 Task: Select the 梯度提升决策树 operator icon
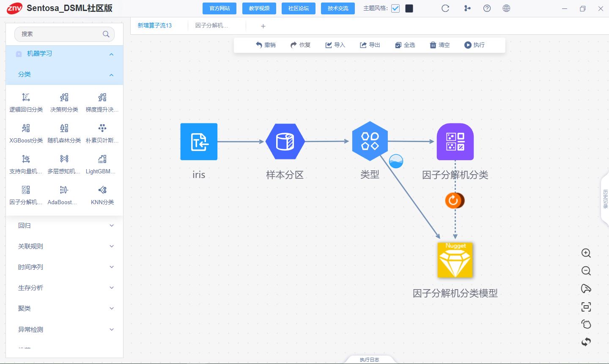(102, 97)
